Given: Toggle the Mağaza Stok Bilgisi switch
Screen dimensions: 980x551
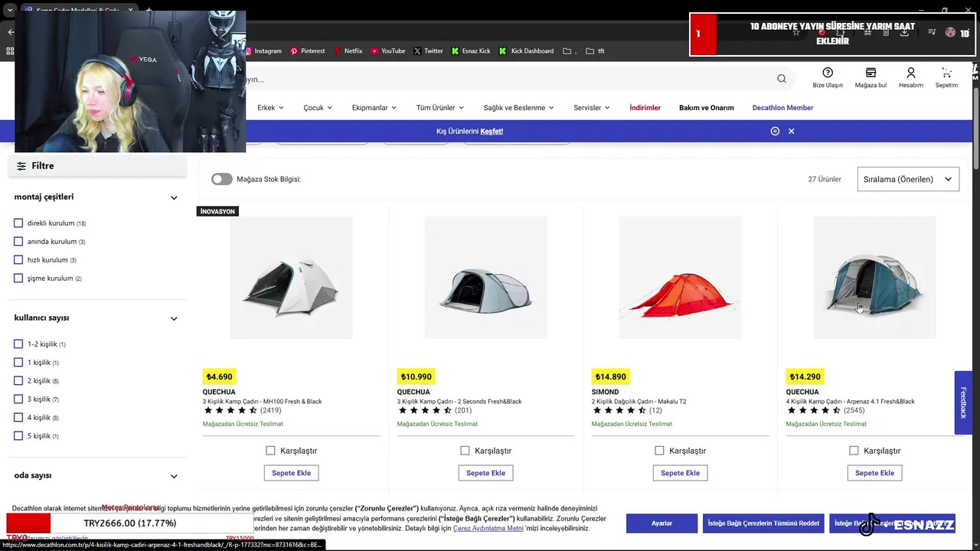Looking at the screenshot, I should pyautogui.click(x=222, y=179).
